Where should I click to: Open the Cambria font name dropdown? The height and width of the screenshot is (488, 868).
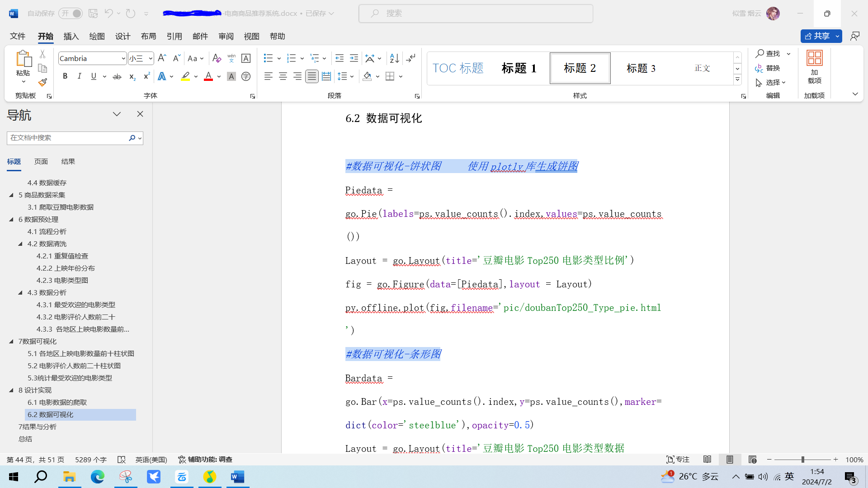123,59
